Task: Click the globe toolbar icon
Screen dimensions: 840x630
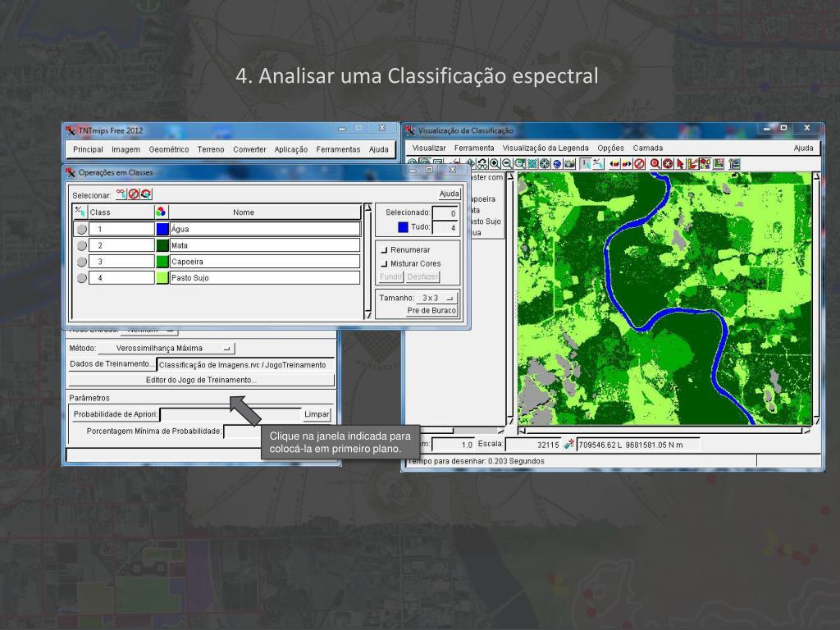Action: coord(557,163)
